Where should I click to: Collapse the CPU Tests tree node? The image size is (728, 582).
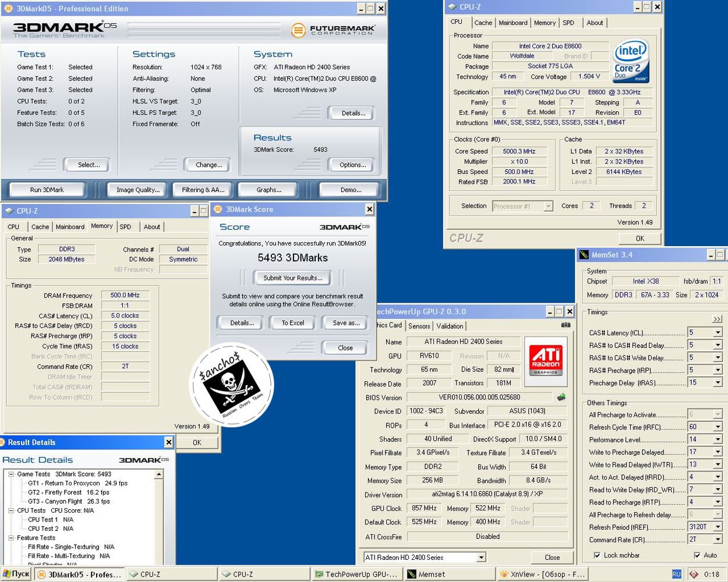click(x=11, y=510)
